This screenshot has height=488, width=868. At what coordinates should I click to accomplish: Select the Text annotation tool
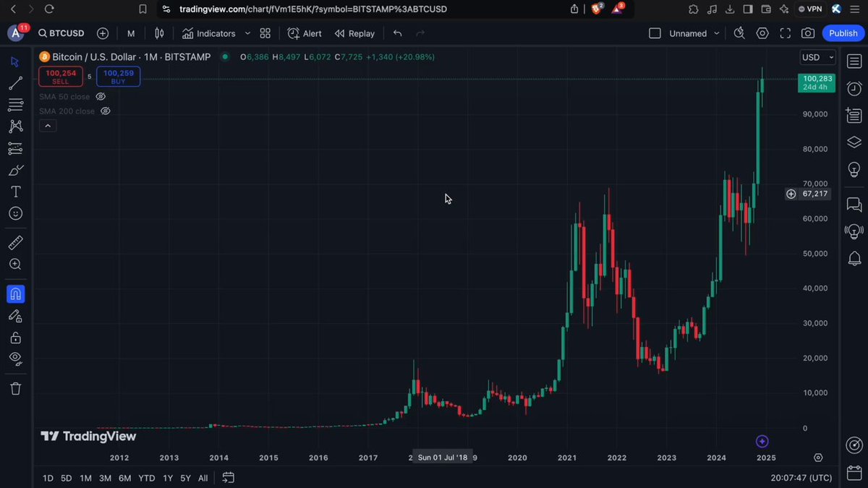pyautogui.click(x=15, y=192)
